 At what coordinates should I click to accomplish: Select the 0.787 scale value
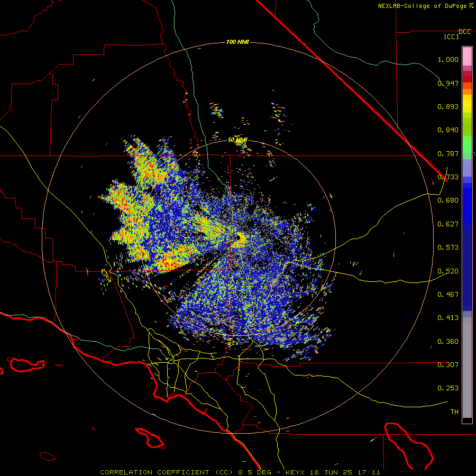[x=448, y=153]
